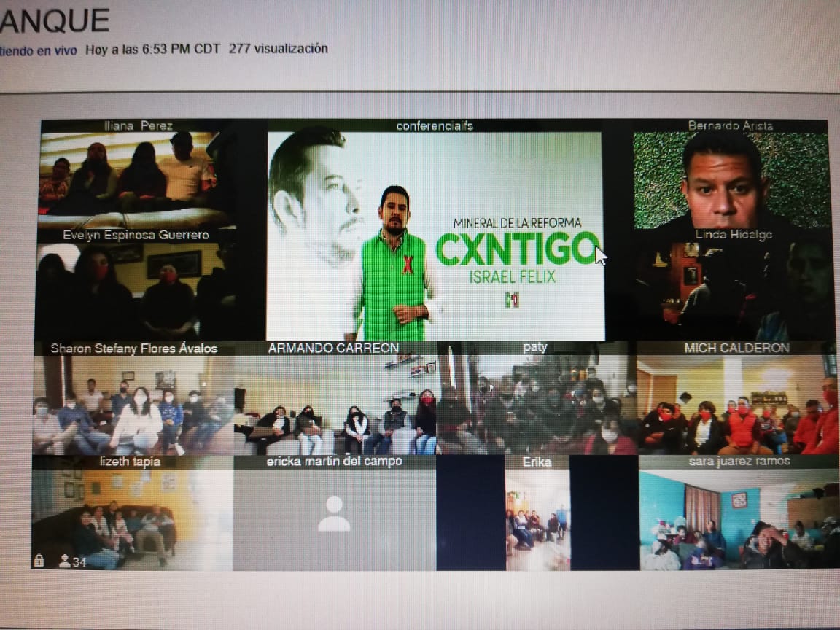Click the 'Hoy a las 6:53 PM CDT' timestamp
This screenshot has height=630, width=840.
point(152,50)
